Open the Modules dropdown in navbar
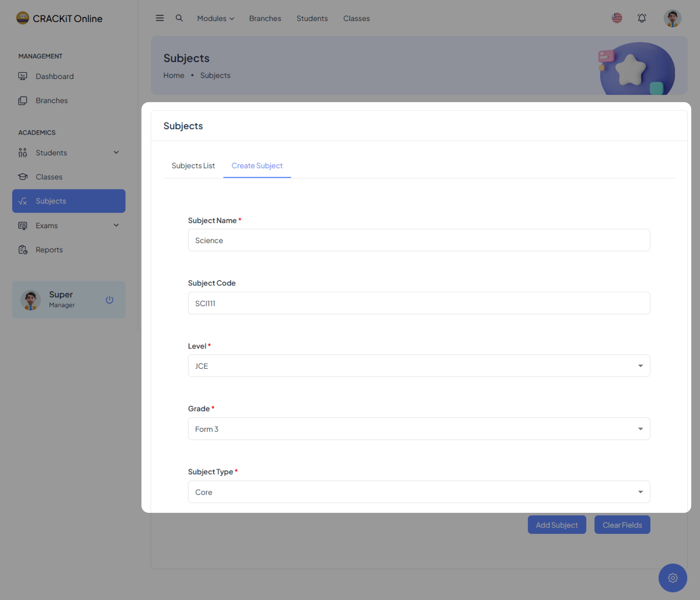Screen dimensions: 700x600 [x=215, y=19]
